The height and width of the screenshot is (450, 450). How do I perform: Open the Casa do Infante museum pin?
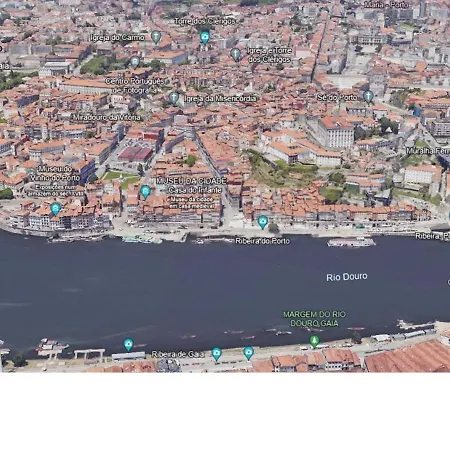[x=145, y=192]
